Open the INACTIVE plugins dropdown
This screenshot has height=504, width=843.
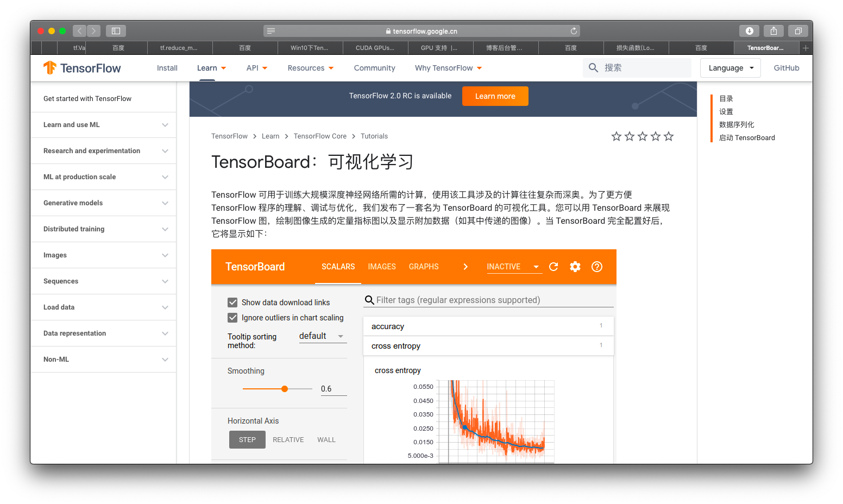click(514, 267)
